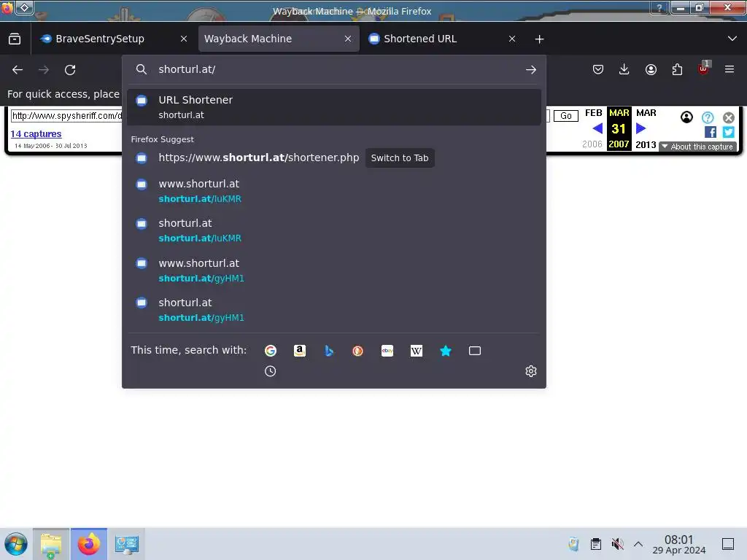Open the Wayback help question icon
The image size is (747, 560).
(x=708, y=117)
